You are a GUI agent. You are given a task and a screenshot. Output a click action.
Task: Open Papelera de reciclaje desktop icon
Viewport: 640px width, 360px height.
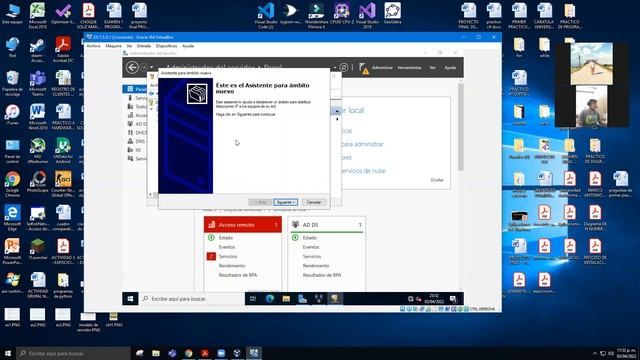(12, 83)
